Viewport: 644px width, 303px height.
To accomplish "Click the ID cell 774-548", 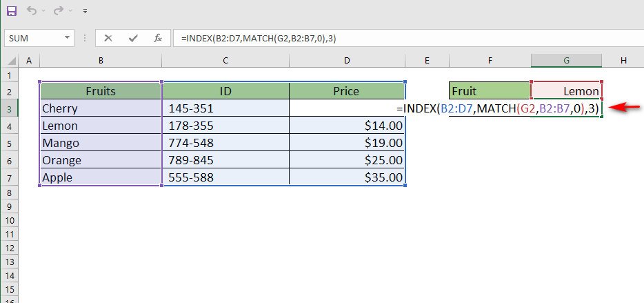I will 225,143.
